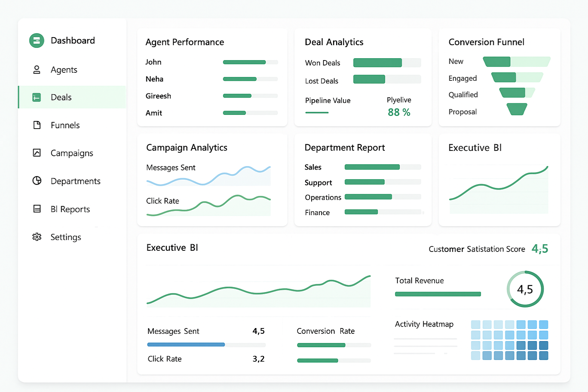588x392 pixels.
Task: Click the Campaigns image icon
Action: point(36,153)
